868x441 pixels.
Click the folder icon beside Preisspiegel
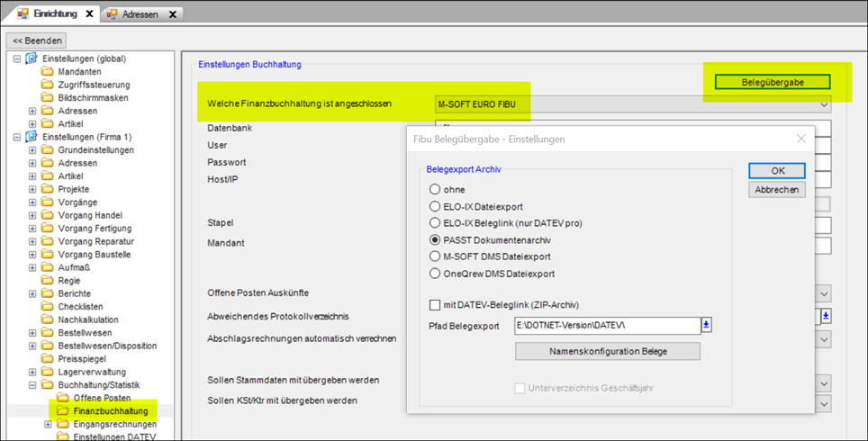pyautogui.click(x=47, y=359)
